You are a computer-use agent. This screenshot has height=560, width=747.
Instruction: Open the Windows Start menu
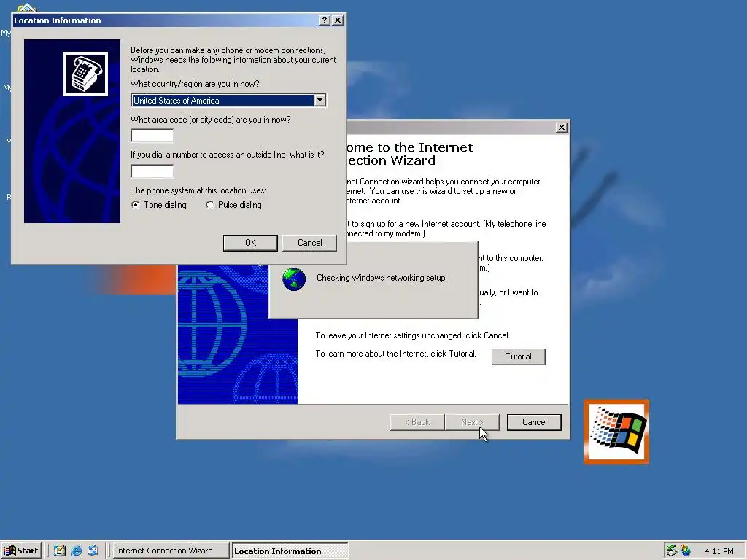pyautogui.click(x=21, y=551)
